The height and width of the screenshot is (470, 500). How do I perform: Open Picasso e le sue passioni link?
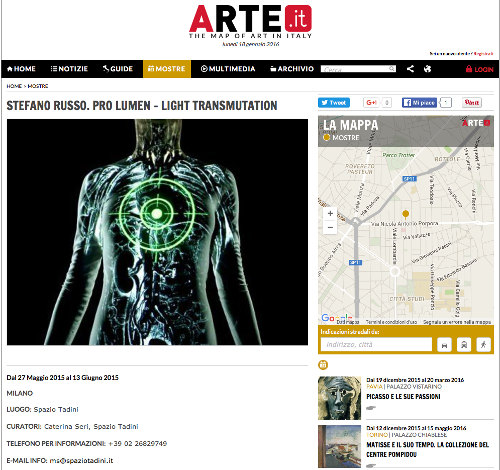point(403,397)
